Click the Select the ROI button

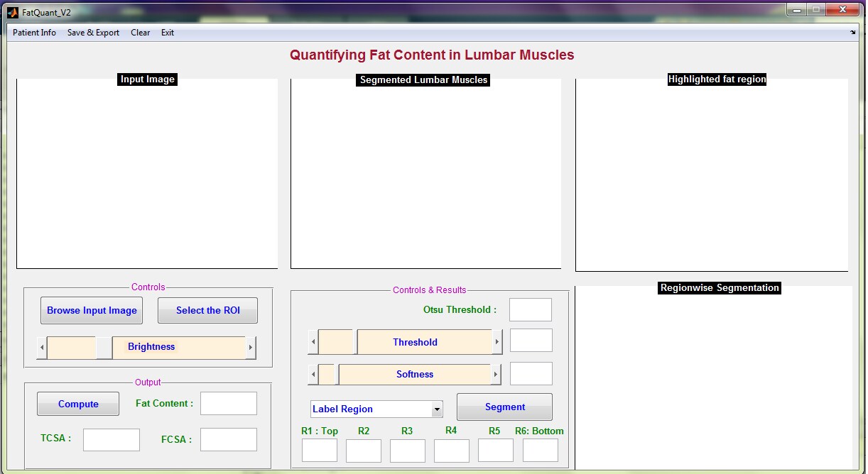tap(208, 311)
